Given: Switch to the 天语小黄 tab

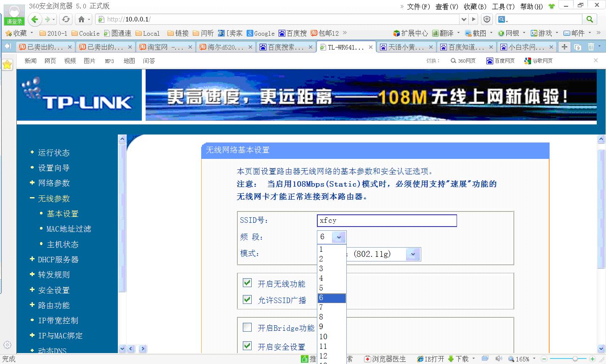Looking at the screenshot, I should pyautogui.click(x=406, y=47).
